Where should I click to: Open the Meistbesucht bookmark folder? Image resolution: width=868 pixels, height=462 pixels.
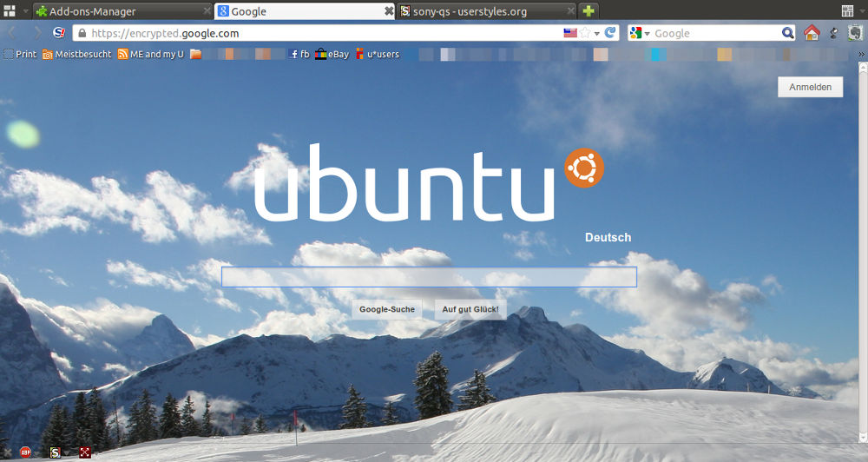pyautogui.click(x=77, y=55)
